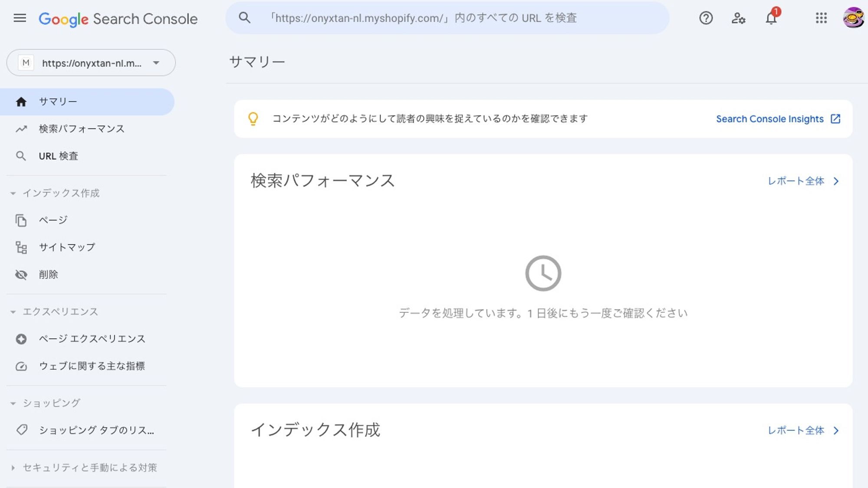
Task: Click the エクスペリエンス section header
Action: click(60, 311)
